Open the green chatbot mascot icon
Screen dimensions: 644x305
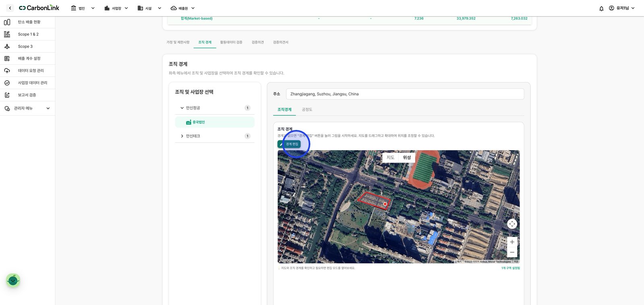coord(13,280)
